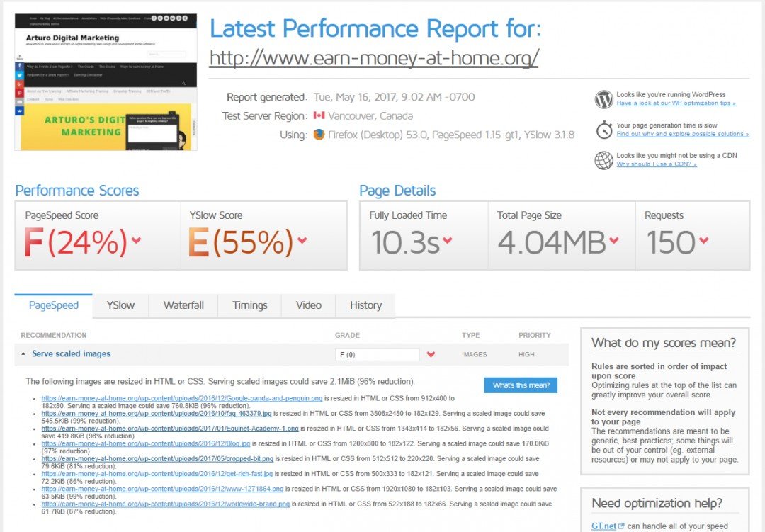
Task: Click the WordPress logo icon
Action: pos(604,99)
